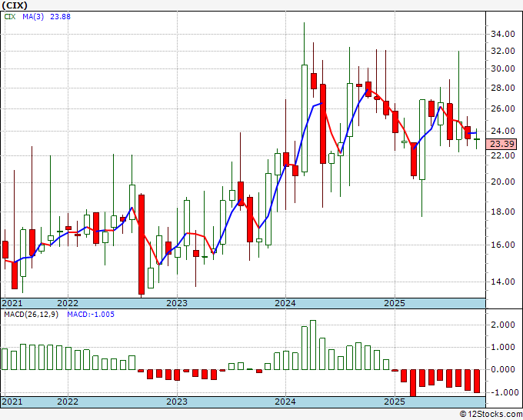Click the 22.00 price axis label

point(503,155)
